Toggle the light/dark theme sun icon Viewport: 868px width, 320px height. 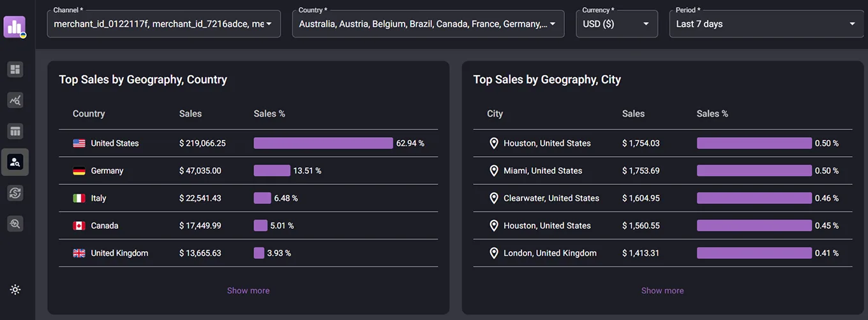point(15,289)
